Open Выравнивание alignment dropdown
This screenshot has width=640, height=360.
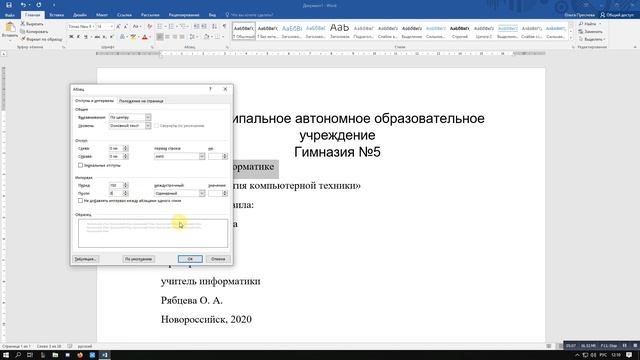point(148,117)
